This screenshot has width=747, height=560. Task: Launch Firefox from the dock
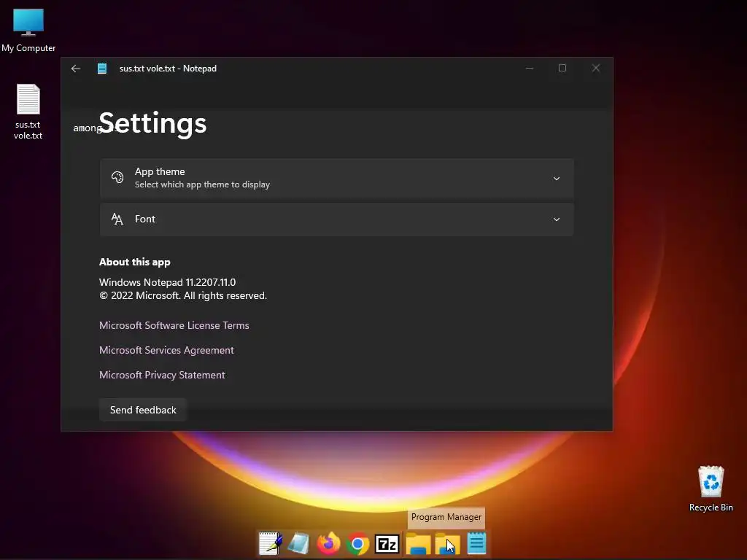(x=329, y=543)
